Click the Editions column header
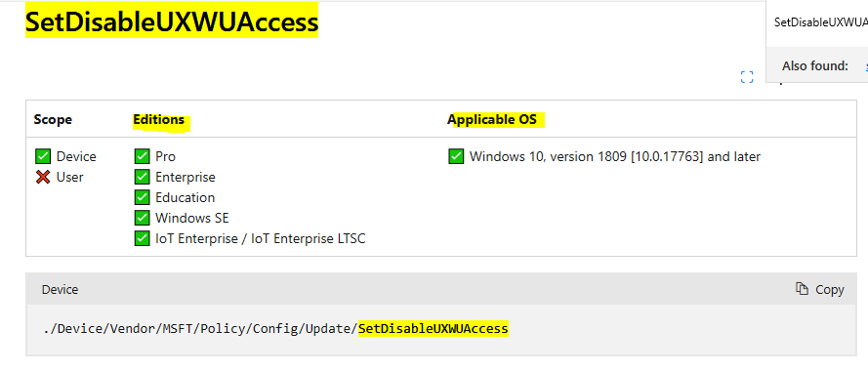This screenshot has height=372, width=868. [x=159, y=119]
